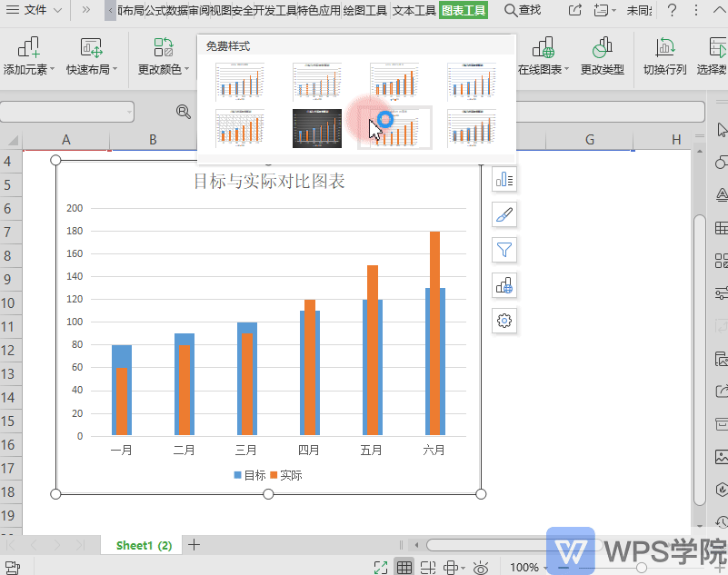Viewport: 728px width, 575px height.
Task: Open reading mode crosshair option
Action: tap(451, 567)
